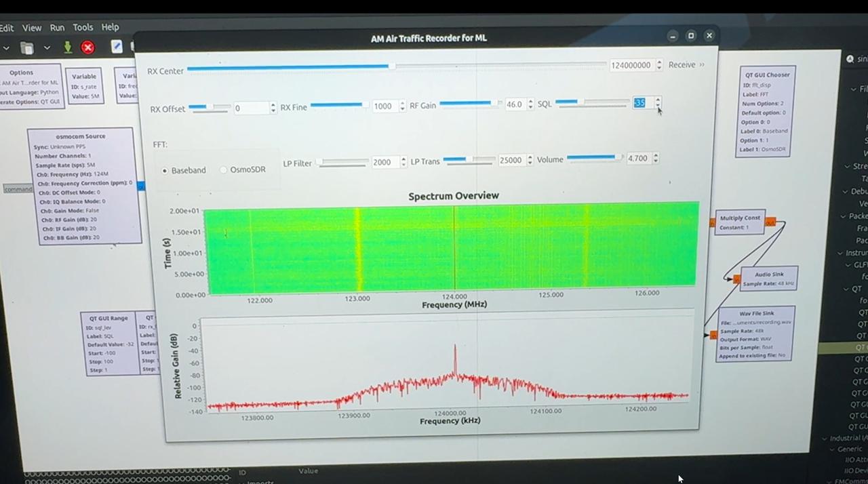This screenshot has height=484, width=868.
Task: Click the LP Filter slider
Action: [342, 162]
